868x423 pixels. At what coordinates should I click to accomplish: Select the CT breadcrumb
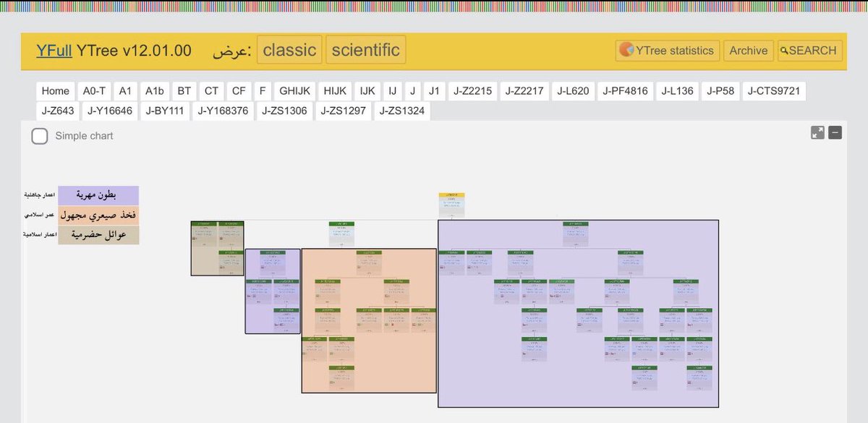click(x=211, y=91)
